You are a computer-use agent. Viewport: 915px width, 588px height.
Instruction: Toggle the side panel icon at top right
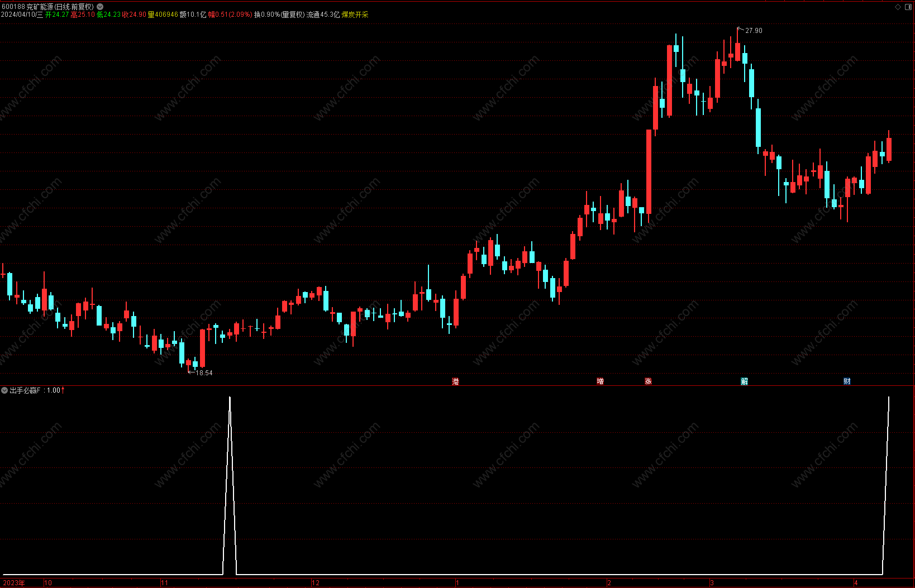(x=908, y=7)
